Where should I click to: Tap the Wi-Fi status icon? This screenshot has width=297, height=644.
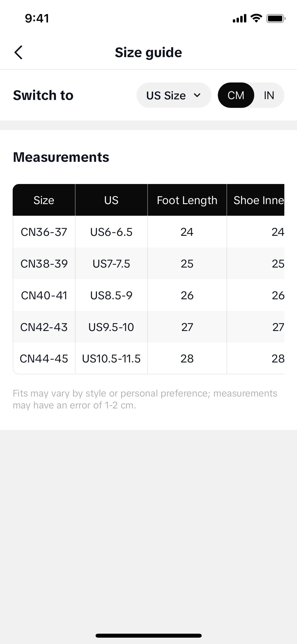click(x=256, y=18)
